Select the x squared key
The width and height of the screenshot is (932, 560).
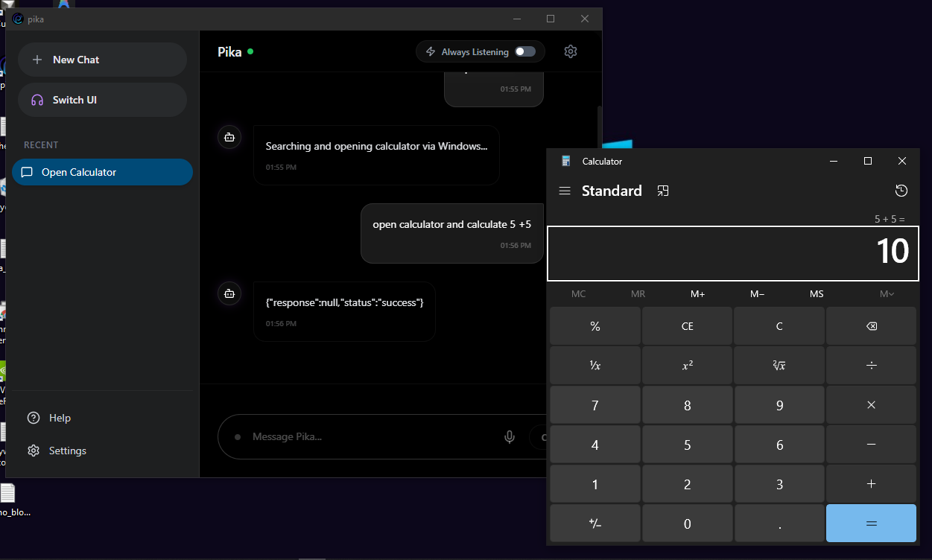click(687, 365)
